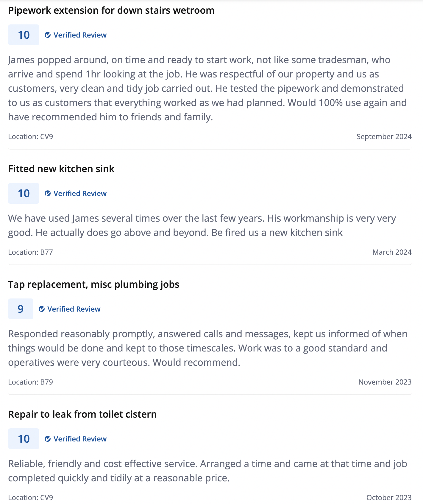This screenshot has height=504, width=423.
Task: Open Verified Review link under Tap replacement
Action: tap(74, 309)
